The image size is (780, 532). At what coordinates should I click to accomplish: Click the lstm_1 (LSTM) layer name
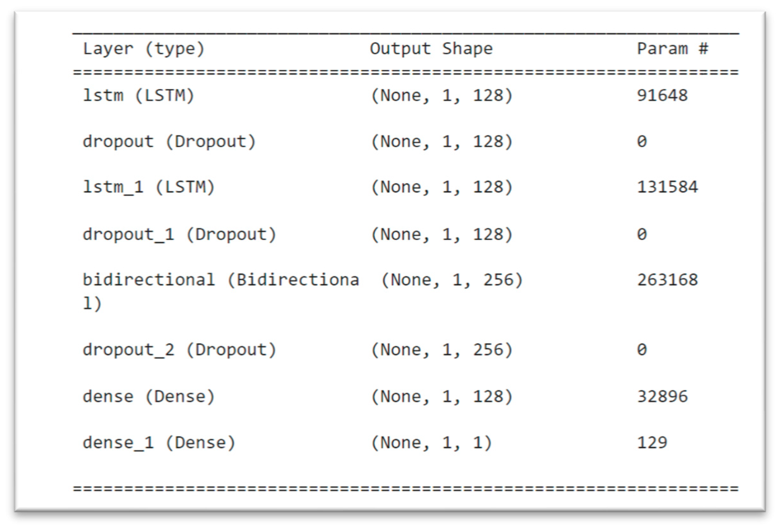pos(148,187)
